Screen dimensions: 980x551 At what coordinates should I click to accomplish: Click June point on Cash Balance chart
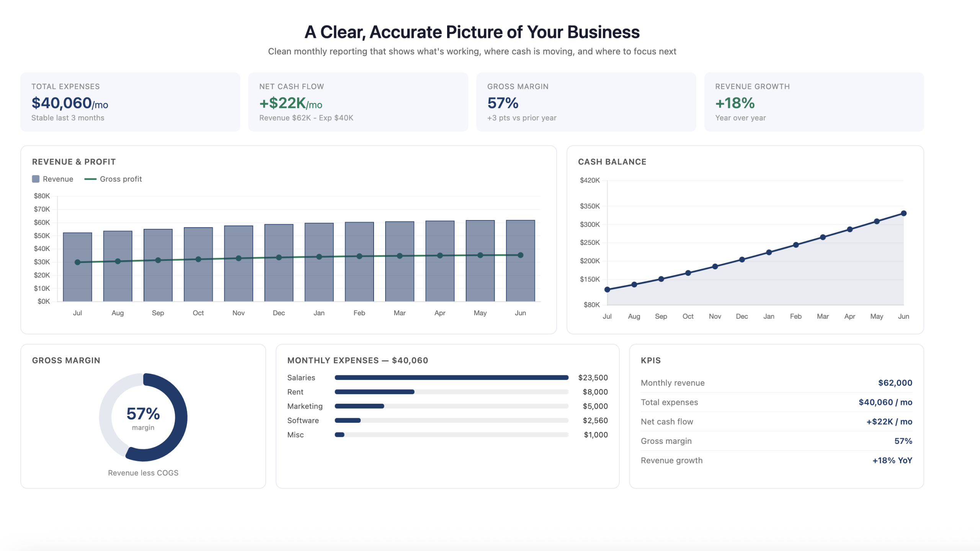click(x=903, y=214)
